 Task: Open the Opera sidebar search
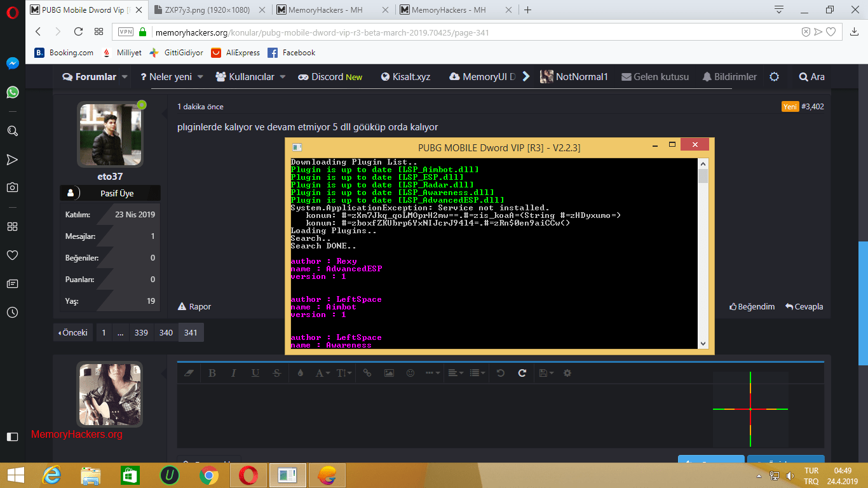pyautogui.click(x=13, y=130)
